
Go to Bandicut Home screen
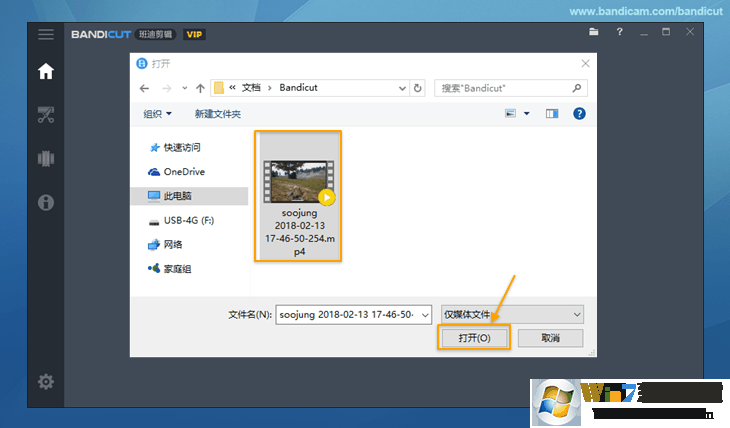[46, 71]
